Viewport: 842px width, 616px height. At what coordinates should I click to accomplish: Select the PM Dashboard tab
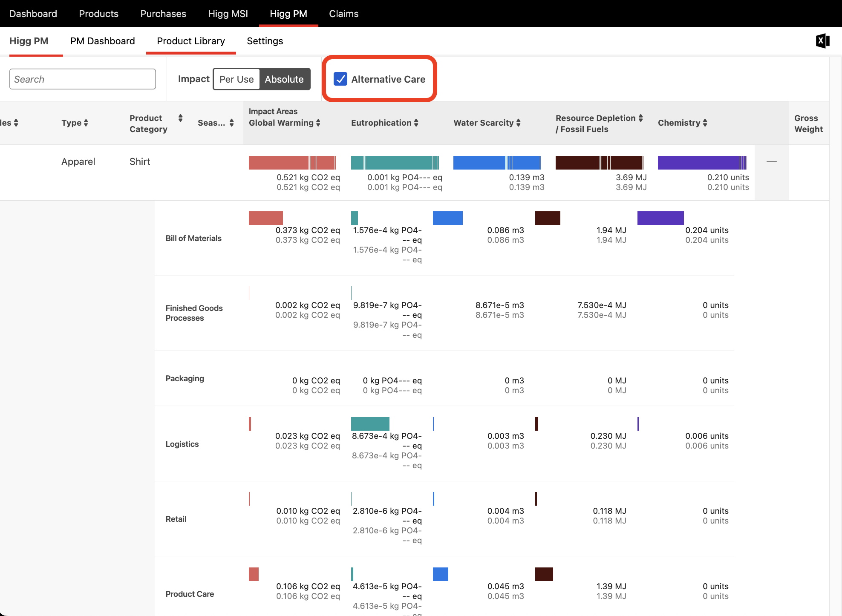103,41
